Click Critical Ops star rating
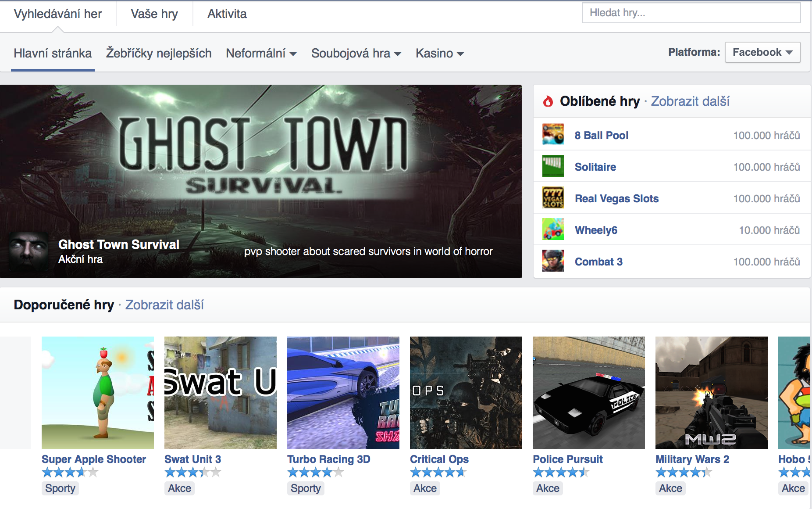Screen dimensions: 812x509 point(438,473)
